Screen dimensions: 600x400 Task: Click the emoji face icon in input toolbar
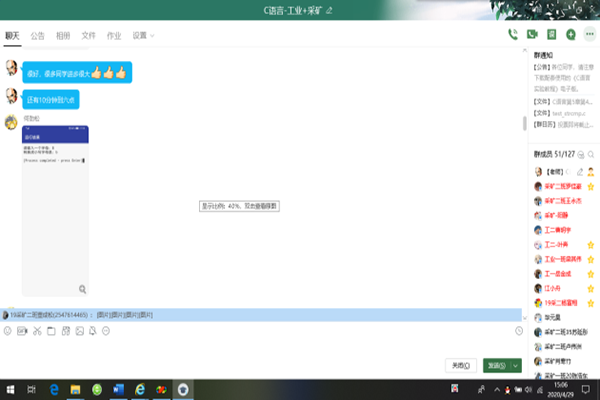[x=8, y=331]
